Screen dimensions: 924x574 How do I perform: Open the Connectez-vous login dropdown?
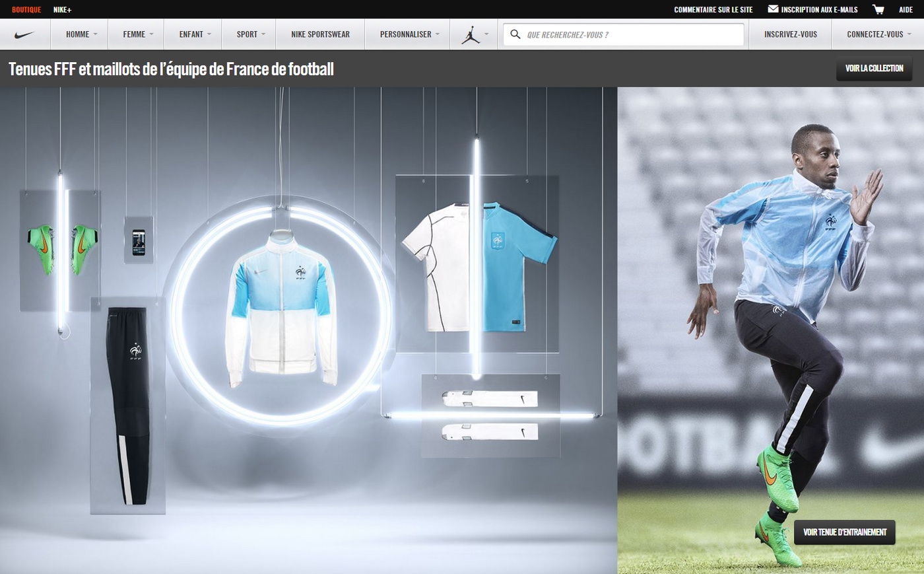tap(878, 34)
